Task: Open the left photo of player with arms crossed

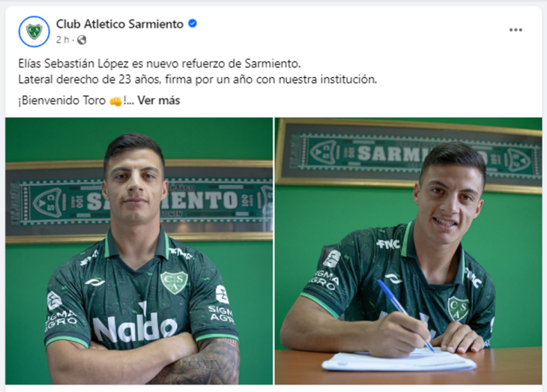Action: pyautogui.click(x=139, y=251)
